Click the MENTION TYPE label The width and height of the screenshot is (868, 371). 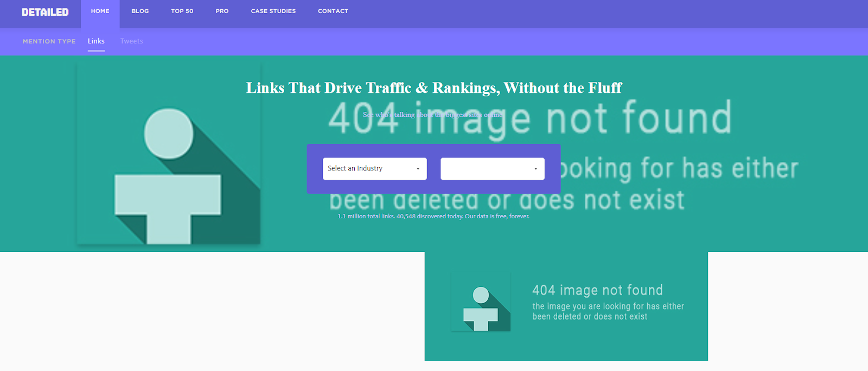click(x=49, y=41)
